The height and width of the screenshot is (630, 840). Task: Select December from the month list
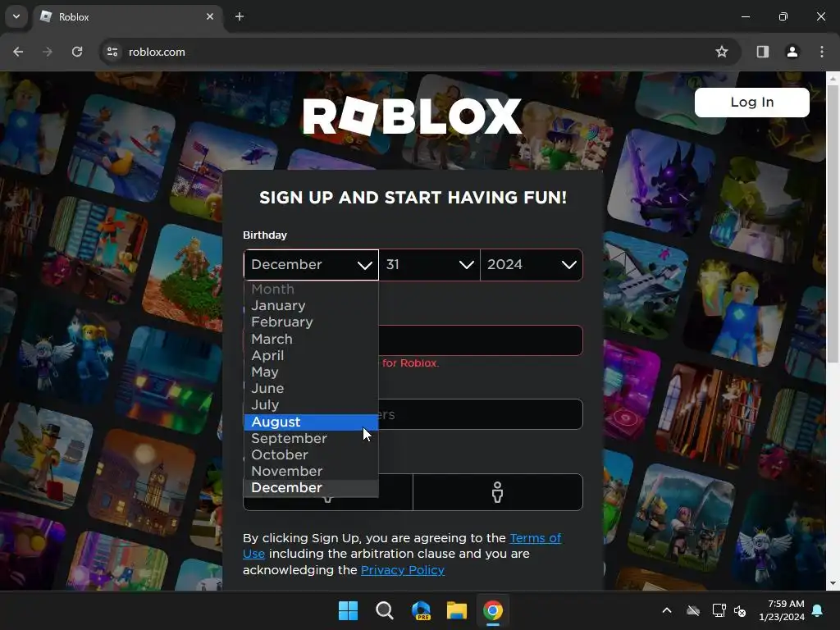pos(311,488)
